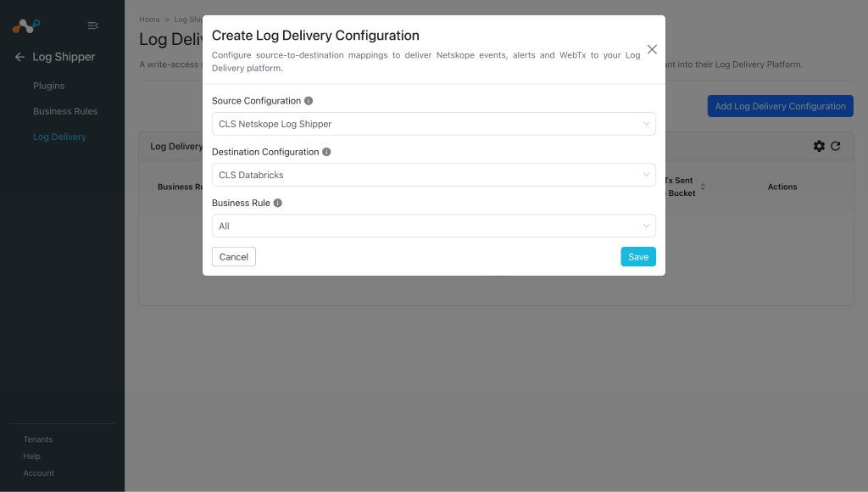Collapse the sidebar using the menu-fold icon
868x492 pixels.
[x=93, y=25]
